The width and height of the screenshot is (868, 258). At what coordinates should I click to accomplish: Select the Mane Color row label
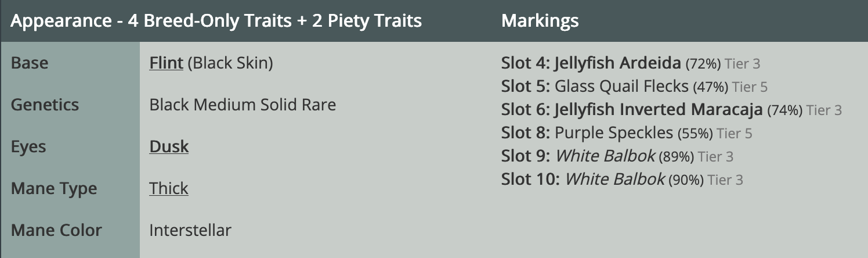[56, 230]
